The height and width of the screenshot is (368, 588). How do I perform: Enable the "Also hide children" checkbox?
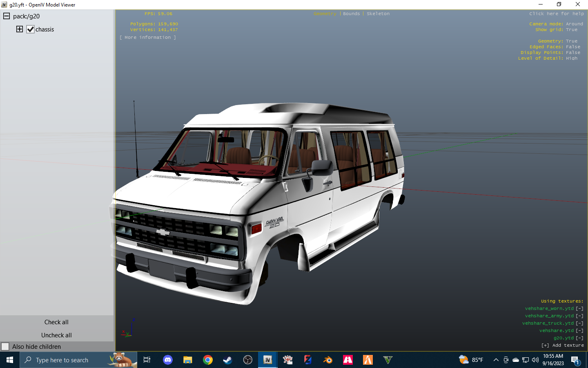[x=5, y=346]
